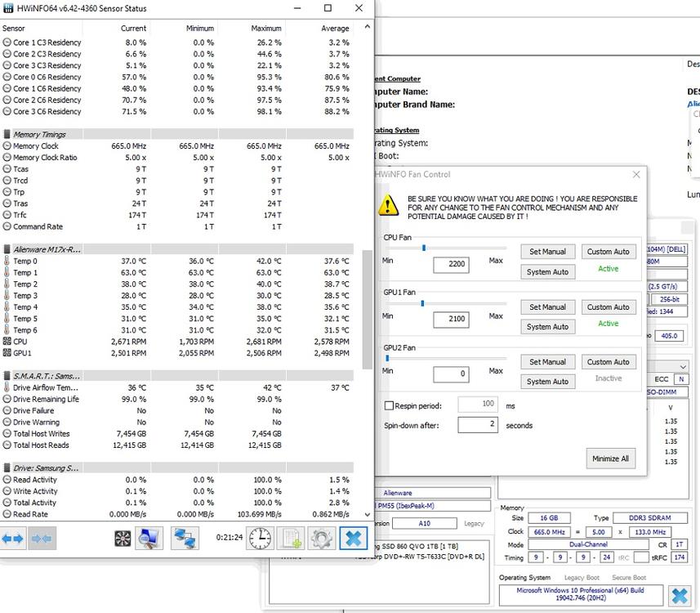The image size is (700, 613).
Task: Click the expand columns blue arrows icon
Action: [x=13, y=539]
